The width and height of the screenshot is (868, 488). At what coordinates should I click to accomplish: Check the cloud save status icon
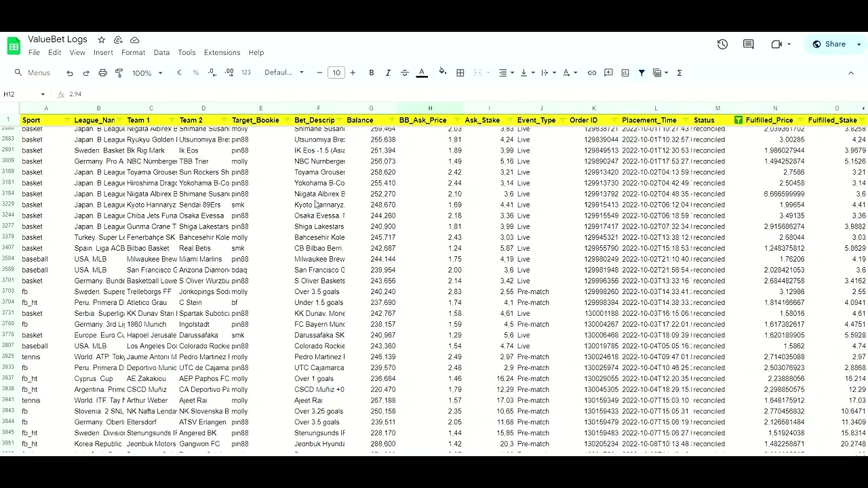(x=134, y=40)
